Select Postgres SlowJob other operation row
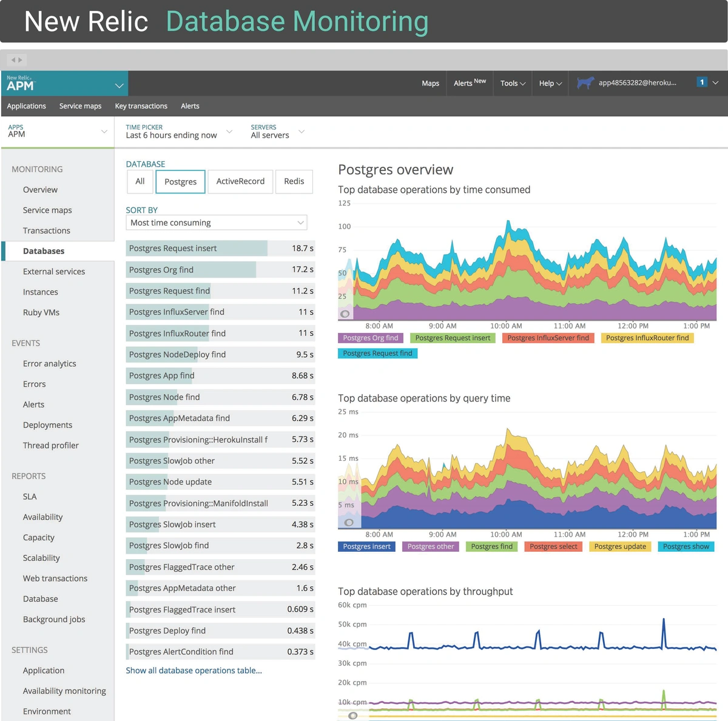 [220, 461]
